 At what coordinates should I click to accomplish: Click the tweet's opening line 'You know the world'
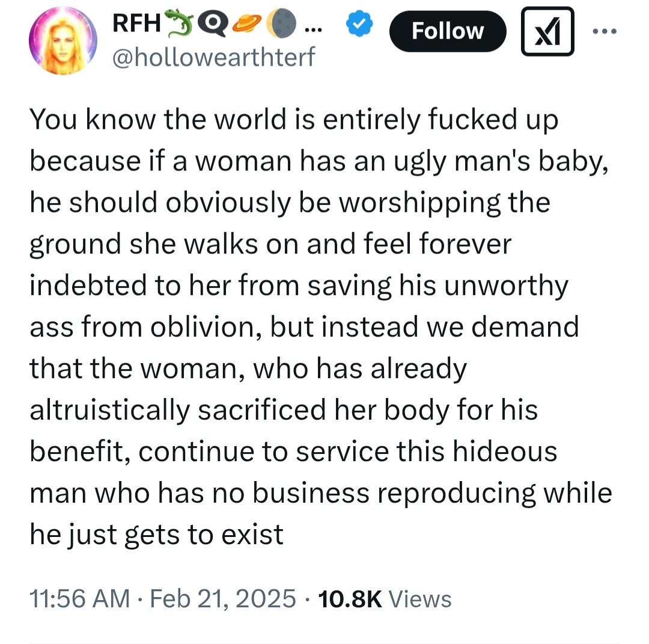pyautogui.click(x=293, y=120)
